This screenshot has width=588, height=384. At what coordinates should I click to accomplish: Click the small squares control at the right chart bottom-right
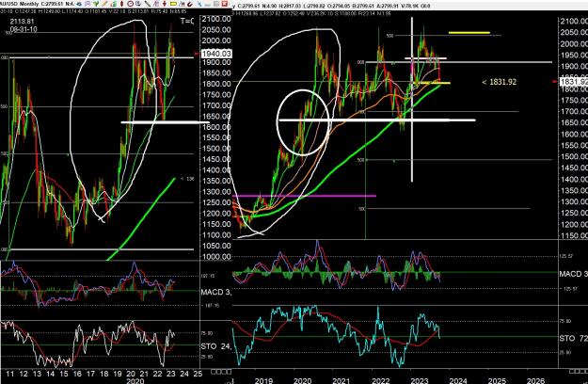(x=579, y=371)
